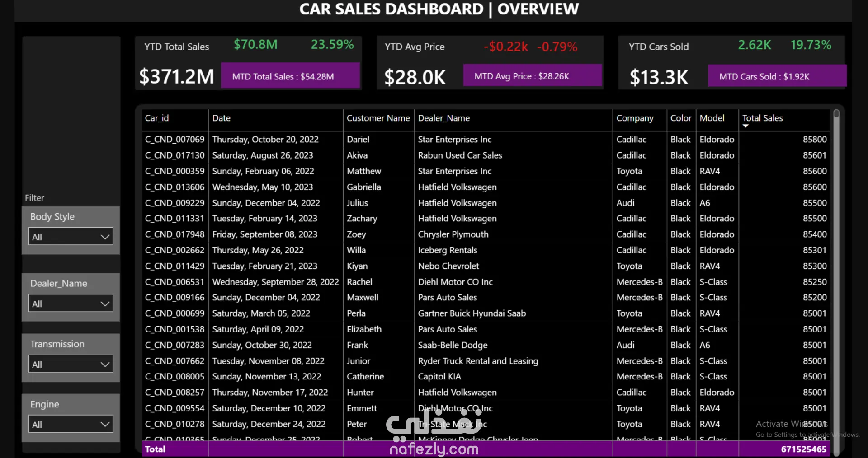This screenshot has height=458, width=868.
Task: Select row C_CND_010278
Action: [x=486, y=424]
